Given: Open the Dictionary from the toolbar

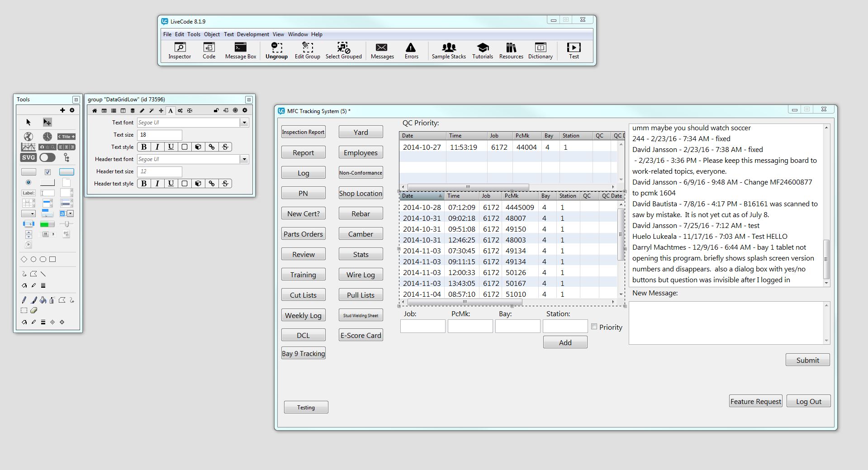Looking at the screenshot, I should click(540, 50).
